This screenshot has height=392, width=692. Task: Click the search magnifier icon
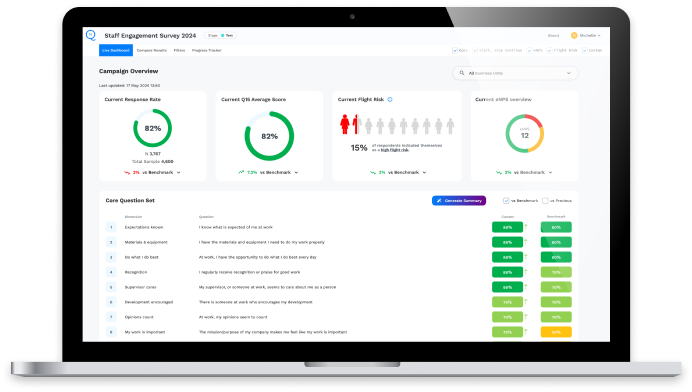[462, 73]
